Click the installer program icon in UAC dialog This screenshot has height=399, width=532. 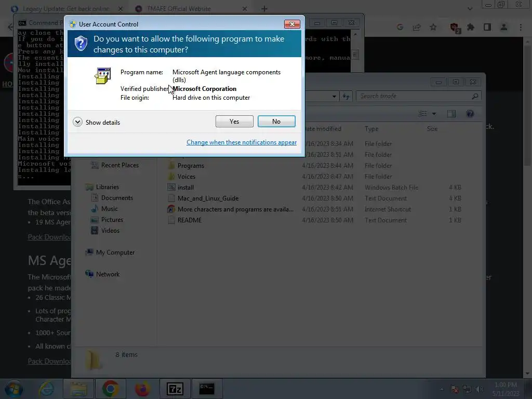pyautogui.click(x=102, y=76)
